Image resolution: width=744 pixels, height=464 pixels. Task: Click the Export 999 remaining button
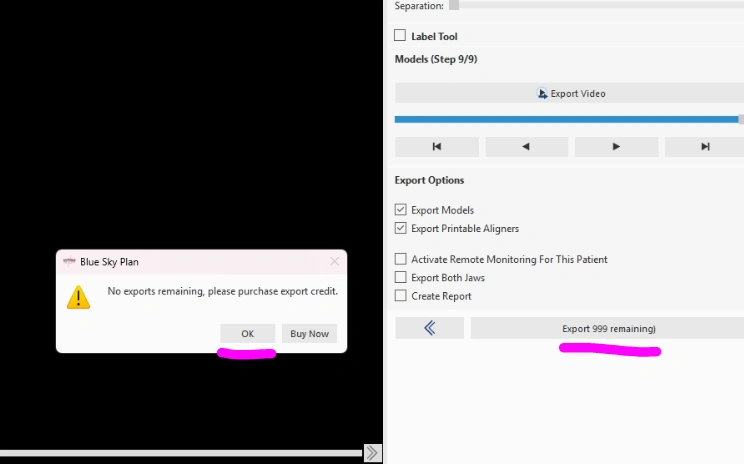[608, 328]
